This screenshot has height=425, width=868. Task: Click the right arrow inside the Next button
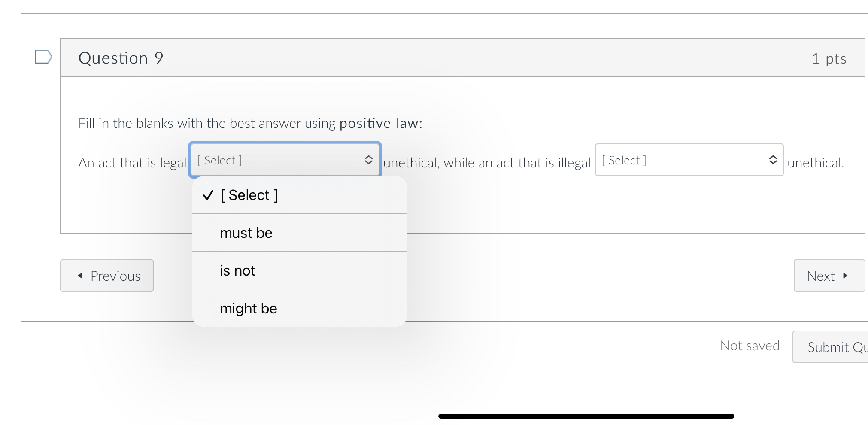844,276
